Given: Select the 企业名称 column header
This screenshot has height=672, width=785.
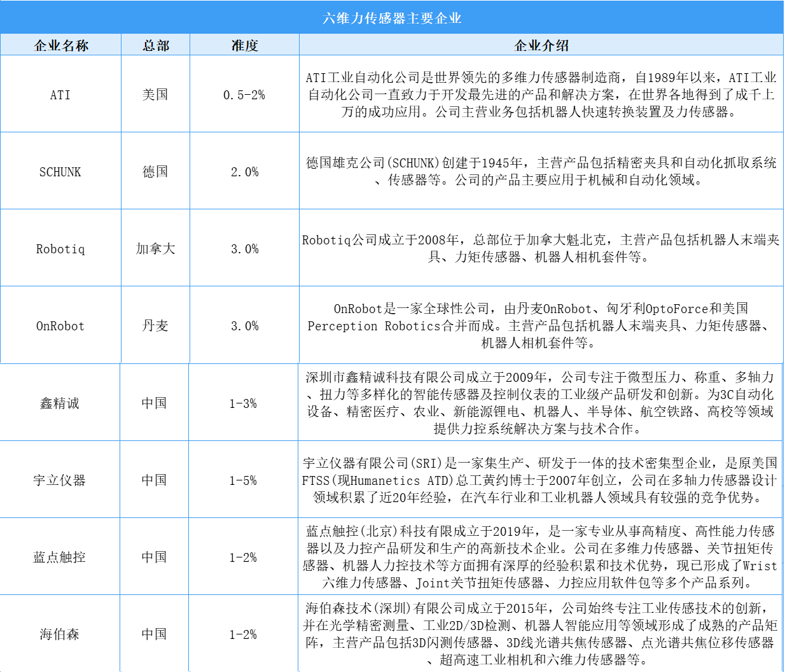Looking at the screenshot, I should click(61, 45).
